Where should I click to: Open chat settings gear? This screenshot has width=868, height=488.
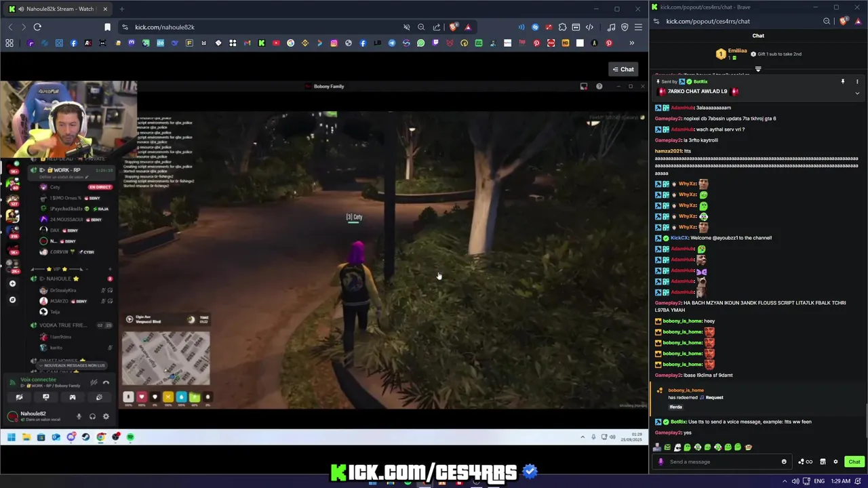click(835, 462)
